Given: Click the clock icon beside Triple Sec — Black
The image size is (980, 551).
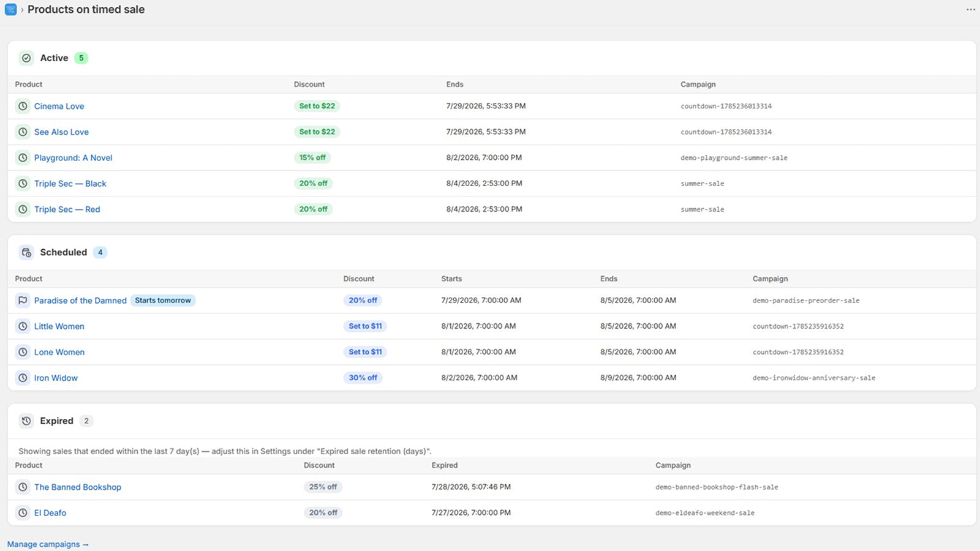Looking at the screenshot, I should coord(23,183).
